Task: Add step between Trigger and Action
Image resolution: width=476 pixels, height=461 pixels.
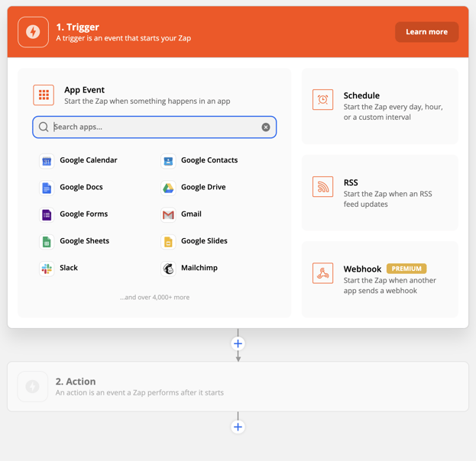Action: coord(238,343)
